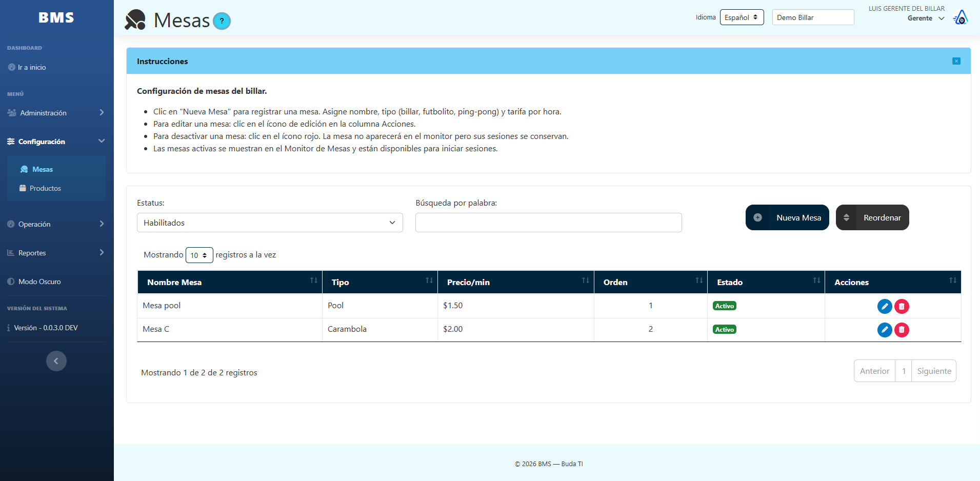Click the BMS logo
The height and width of the screenshot is (481, 980).
tap(56, 17)
